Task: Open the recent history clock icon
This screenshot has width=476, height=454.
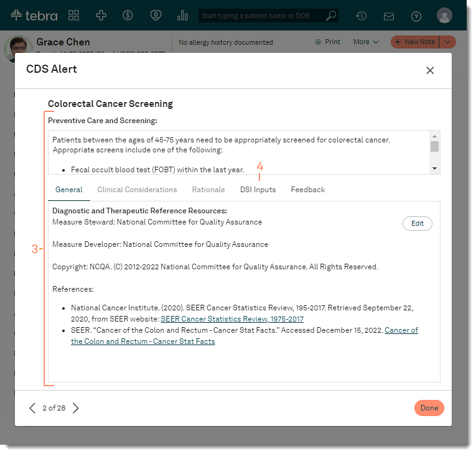Action: point(361,16)
